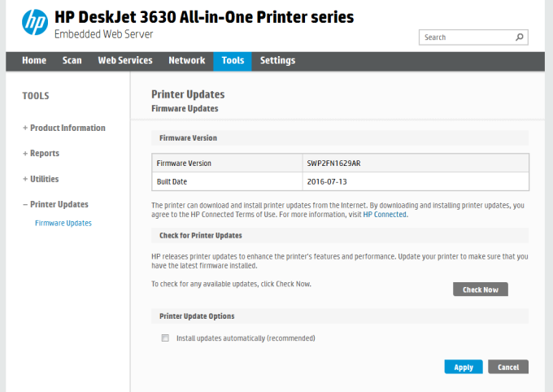553x392 pixels.
Task: Open the Settings tab
Action: pos(277,61)
